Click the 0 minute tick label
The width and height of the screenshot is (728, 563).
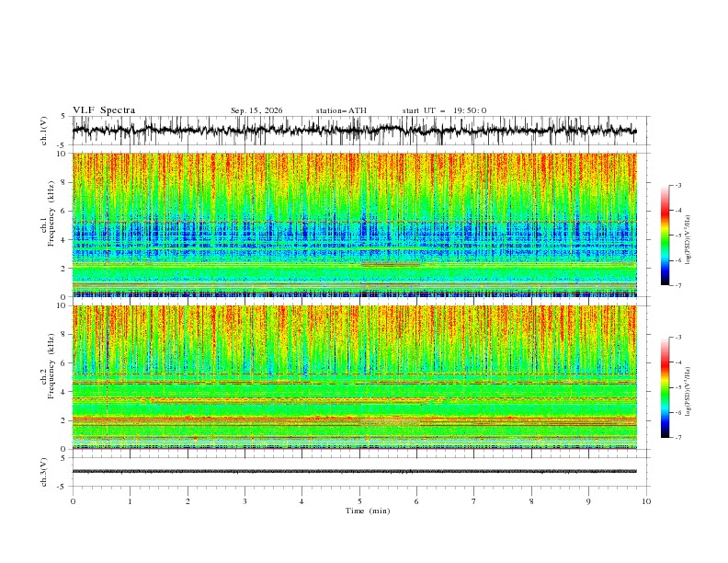pyautogui.click(x=73, y=501)
